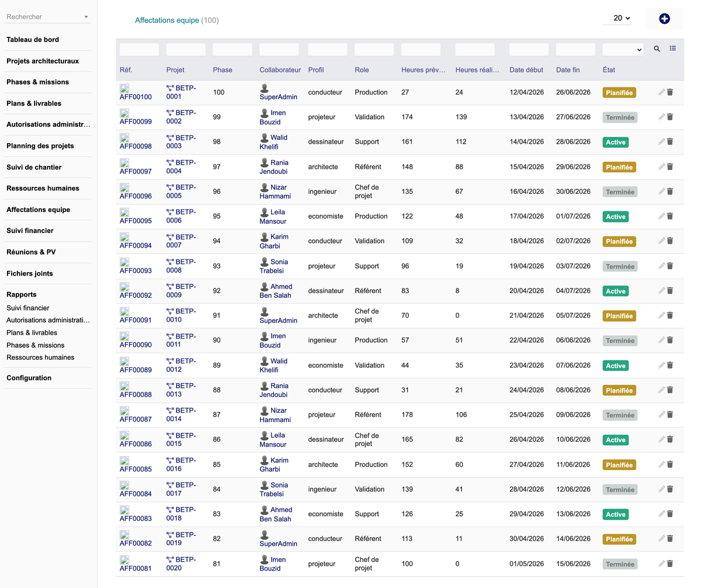Delete row AFF00092 using the trash icon
The image size is (701, 588).
pos(670,291)
